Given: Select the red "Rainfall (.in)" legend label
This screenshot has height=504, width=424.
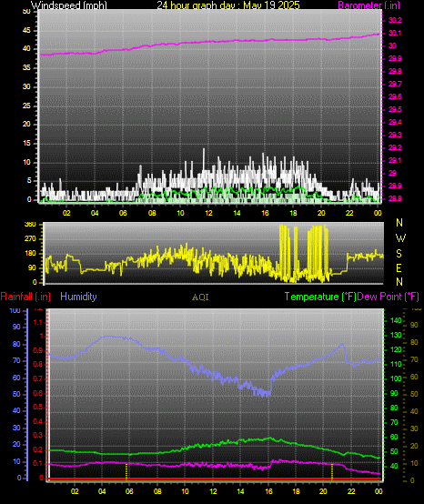Looking at the screenshot, I should click(25, 297).
